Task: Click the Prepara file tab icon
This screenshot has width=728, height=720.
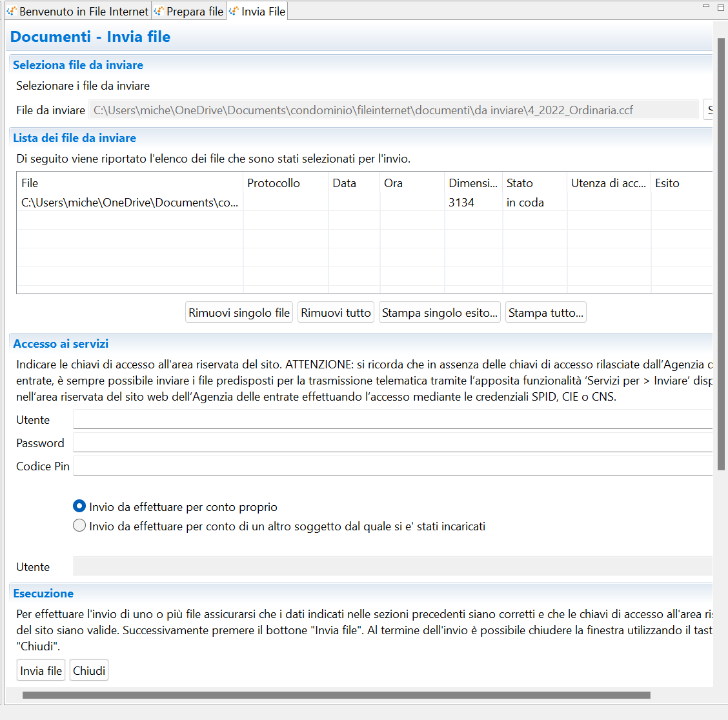Action: (159, 11)
